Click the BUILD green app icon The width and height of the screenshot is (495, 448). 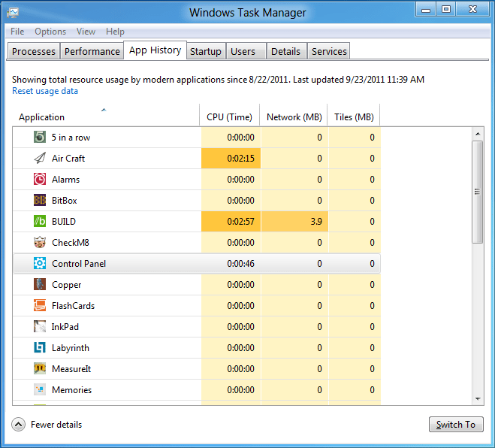[x=40, y=221]
